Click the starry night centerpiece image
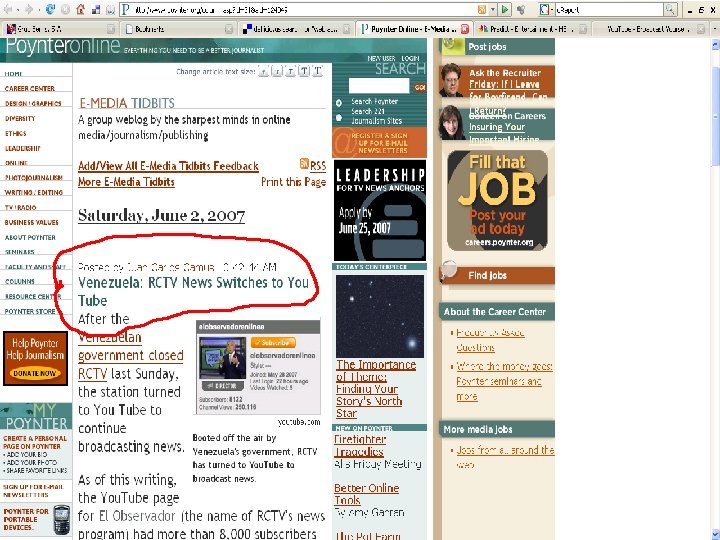 (x=380, y=316)
